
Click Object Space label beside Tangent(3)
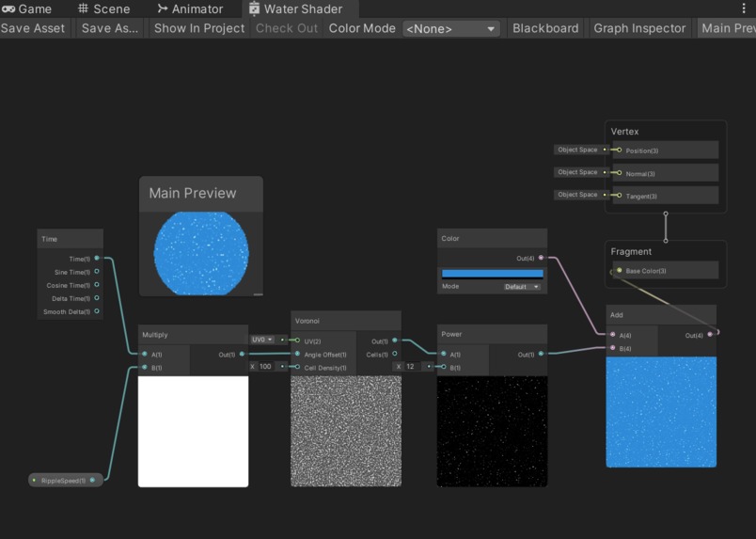tap(577, 195)
